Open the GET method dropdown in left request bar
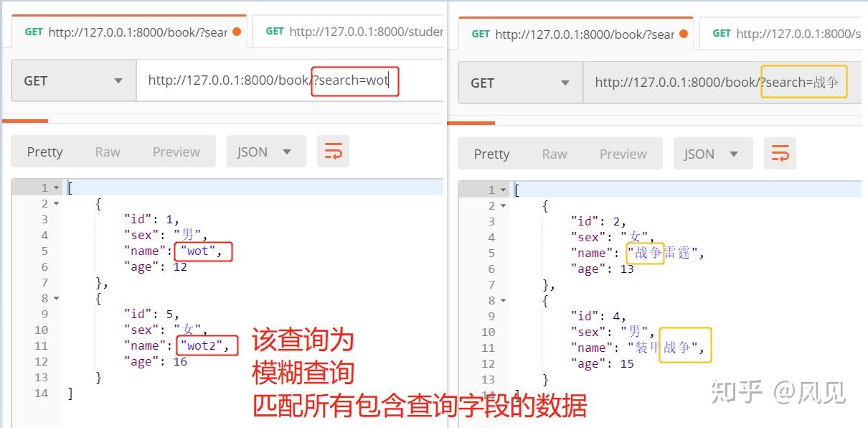 tap(118, 80)
